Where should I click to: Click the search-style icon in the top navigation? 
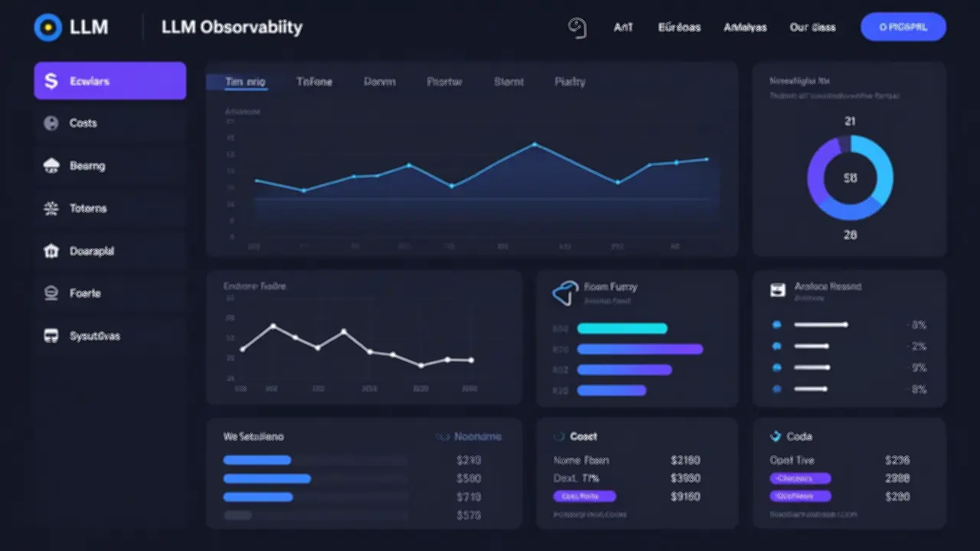coord(578,27)
